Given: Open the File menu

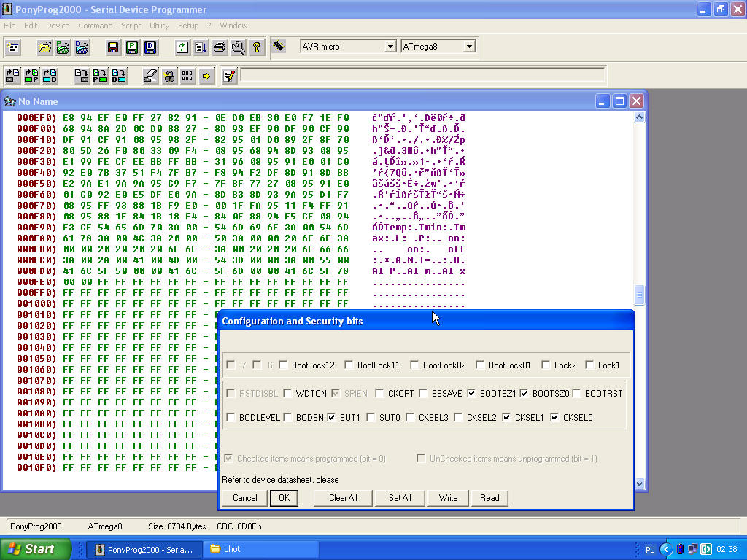Looking at the screenshot, I should coord(9,26).
